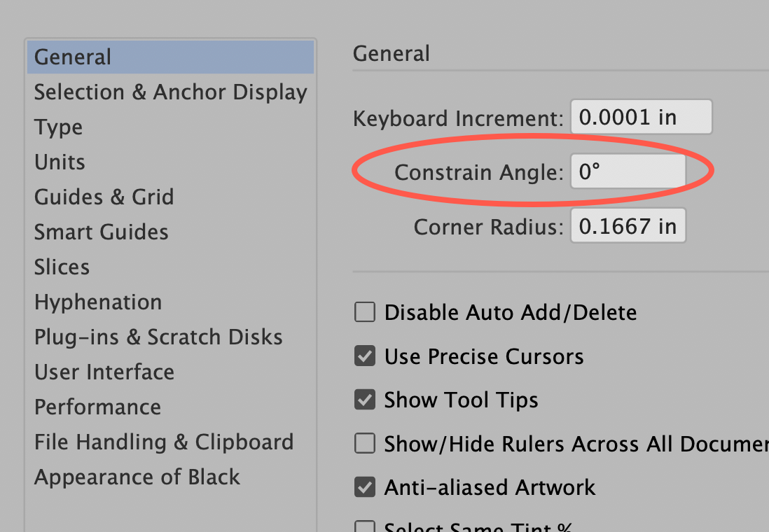Turn off Anti-aliased Artwork

(365, 487)
